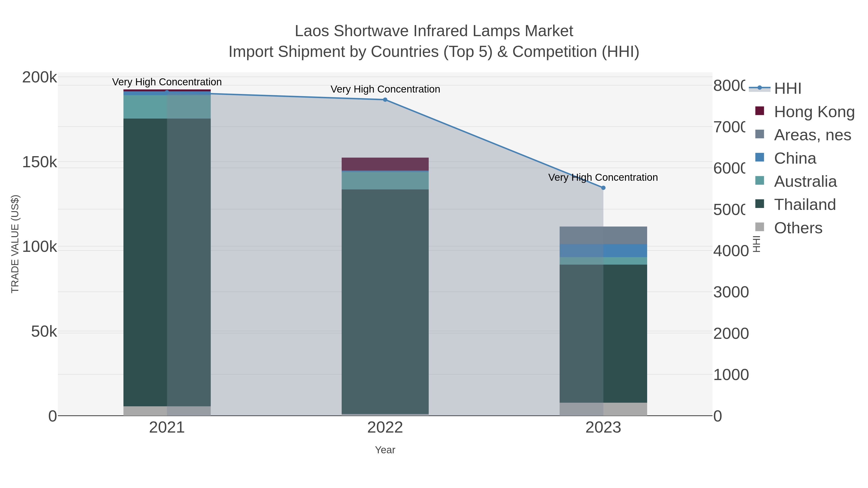
Task: Click the Others light gray swatch
Action: coord(759,227)
